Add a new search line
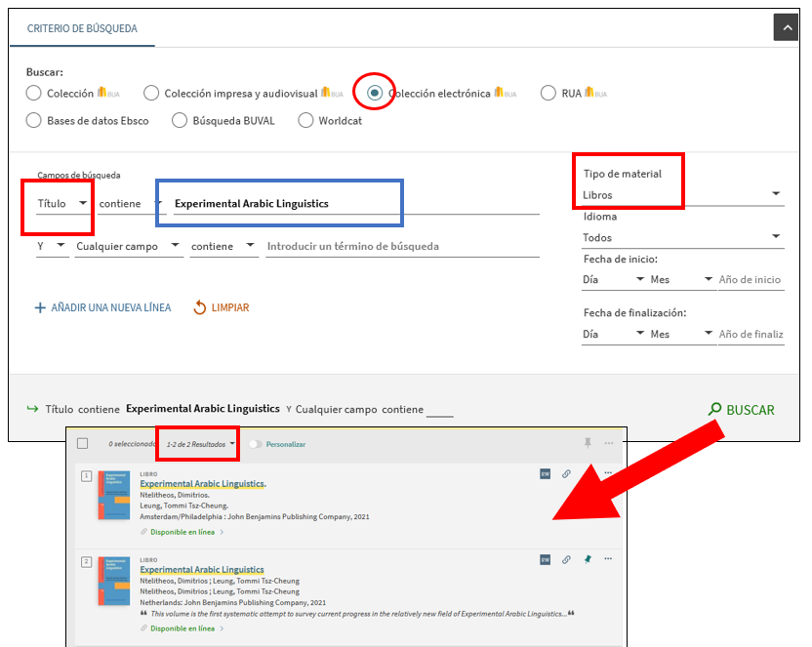 tap(102, 307)
